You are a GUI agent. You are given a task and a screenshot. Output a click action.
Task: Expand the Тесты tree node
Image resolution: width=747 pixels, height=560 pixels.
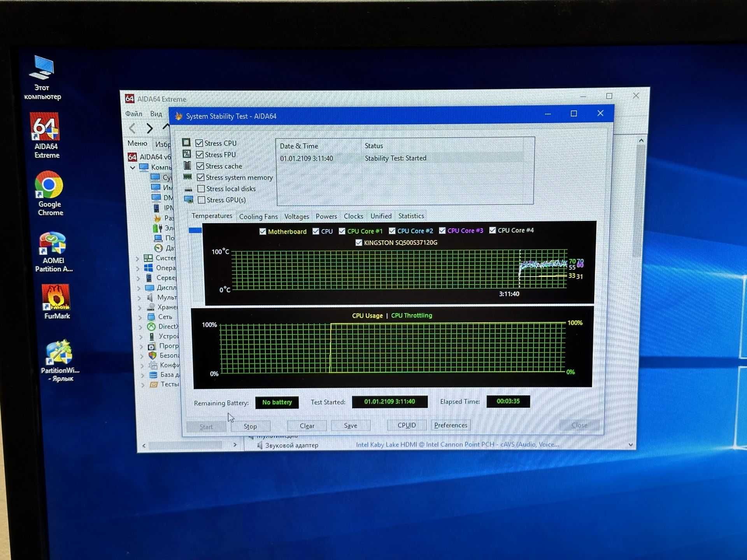pos(143,385)
